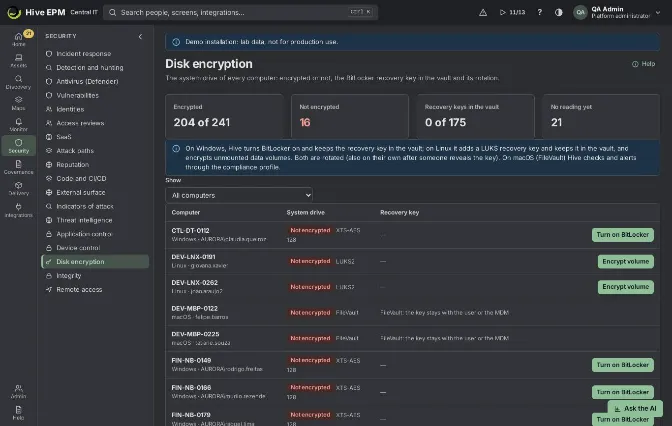Open the Monitor bell icon
This screenshot has width=672, height=426.
point(18,124)
